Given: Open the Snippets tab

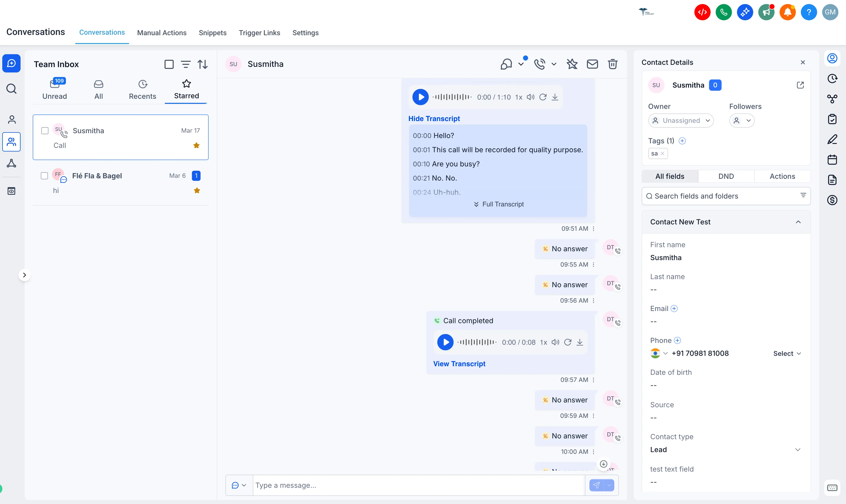Looking at the screenshot, I should coord(212,33).
